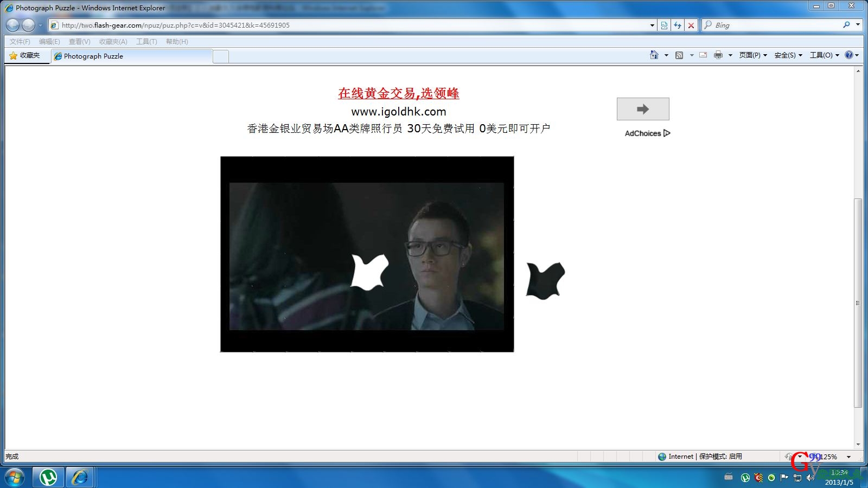This screenshot has height=488, width=868.
Task: Expand the Print options dropdown arrow
Action: (730, 55)
